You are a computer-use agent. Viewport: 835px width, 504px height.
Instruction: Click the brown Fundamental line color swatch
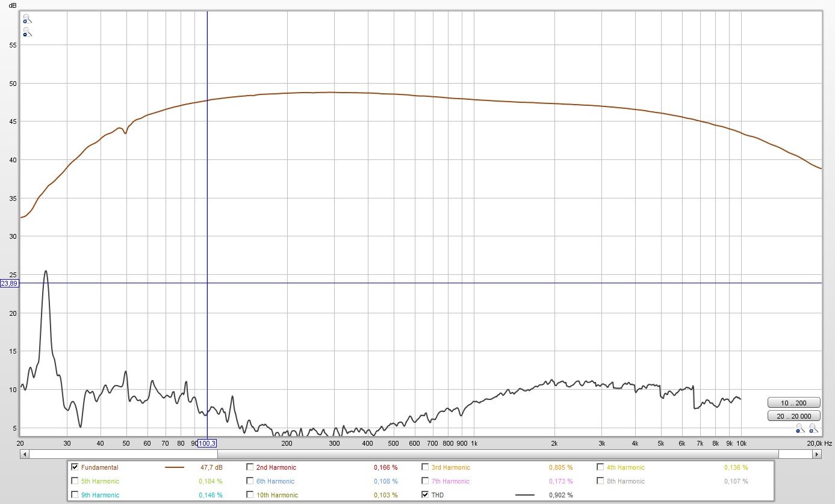175,467
